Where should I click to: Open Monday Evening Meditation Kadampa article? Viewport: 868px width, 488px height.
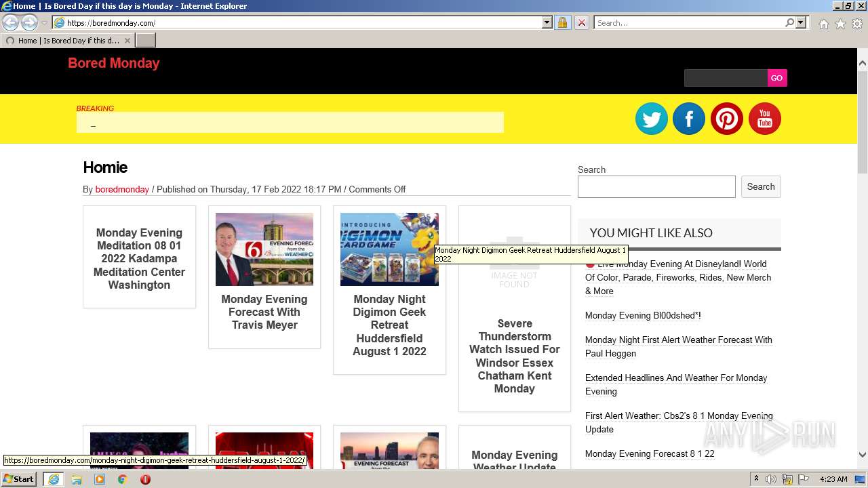click(x=139, y=259)
